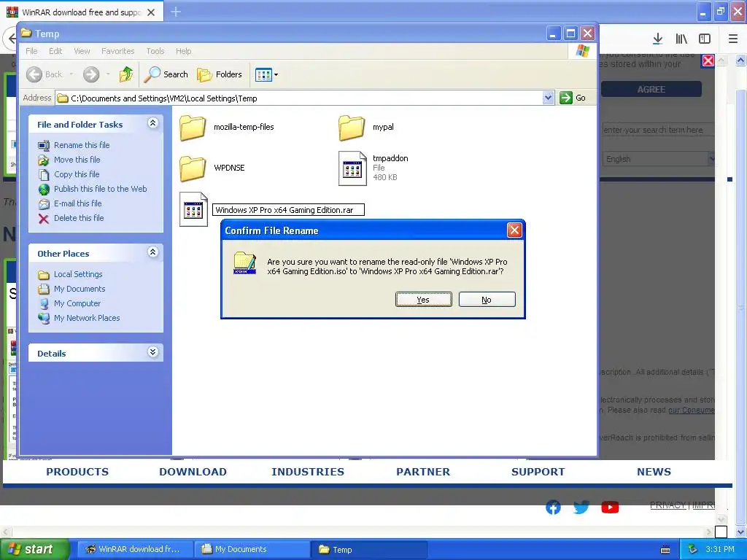This screenshot has width=747, height=560.
Task: Close the cookie consent banner
Action: coord(708,61)
